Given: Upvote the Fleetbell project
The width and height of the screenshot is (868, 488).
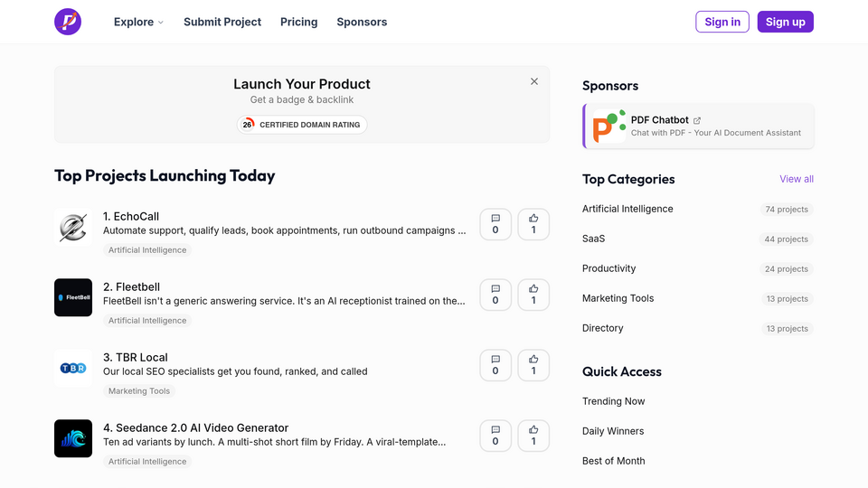Looking at the screenshot, I should 533,295.
